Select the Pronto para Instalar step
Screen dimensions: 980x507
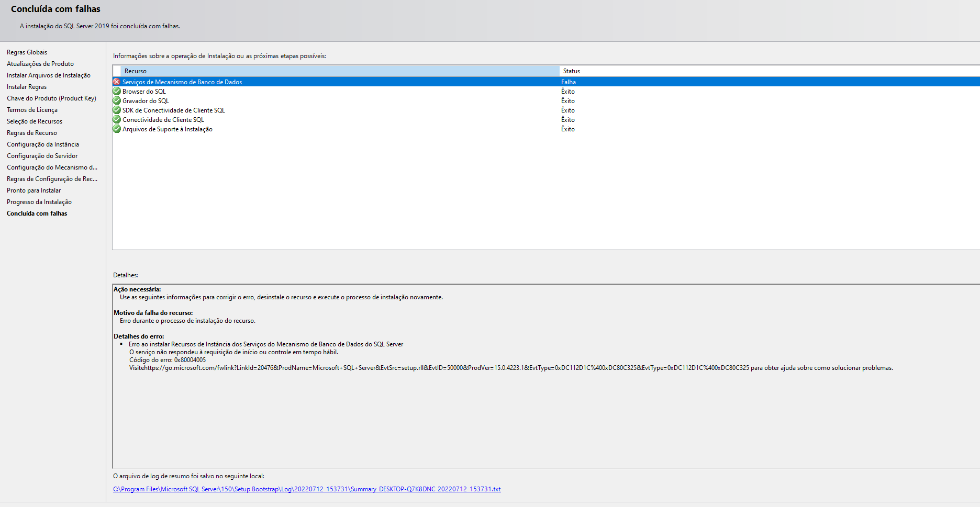[34, 190]
